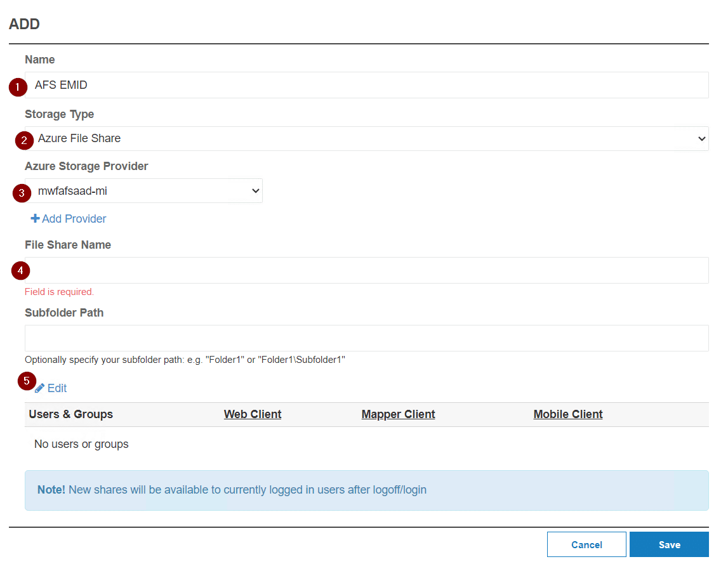Cancel adding the file share
728x571 pixels.
[x=586, y=544]
